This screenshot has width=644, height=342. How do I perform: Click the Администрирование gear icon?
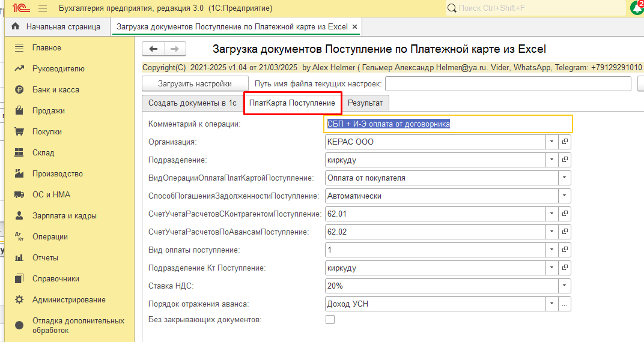[19, 300]
